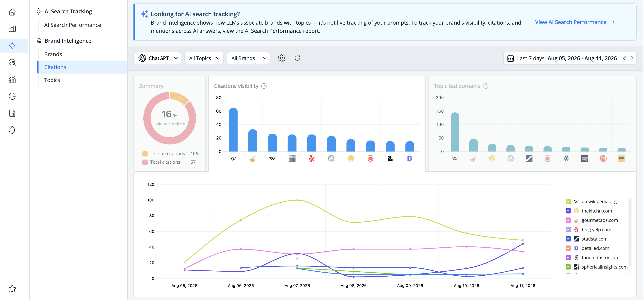Click the 671 total citations value
Image resolution: width=644 pixels, height=300 pixels.
coord(194,162)
